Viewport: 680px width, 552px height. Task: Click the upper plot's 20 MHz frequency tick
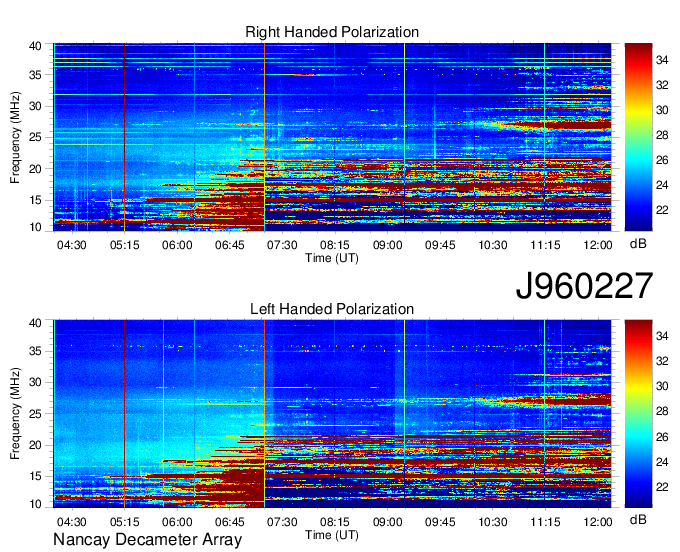(x=35, y=169)
